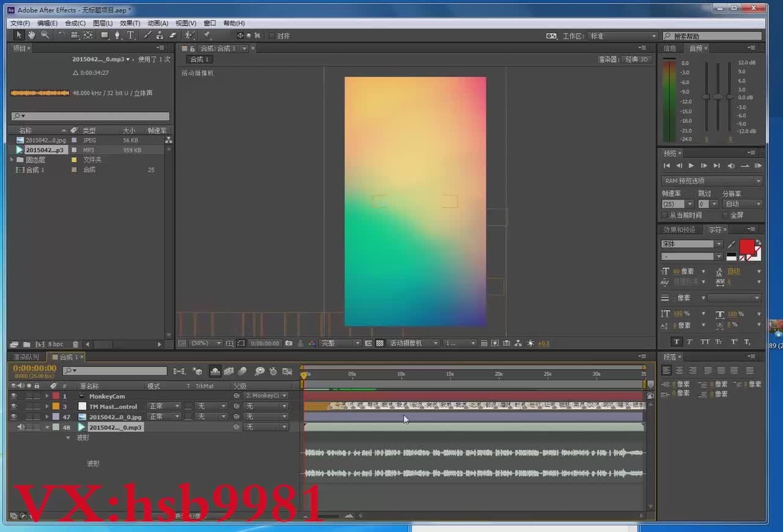Take a snapshot with the camera icon
The height and width of the screenshot is (532, 783).
coord(289,344)
